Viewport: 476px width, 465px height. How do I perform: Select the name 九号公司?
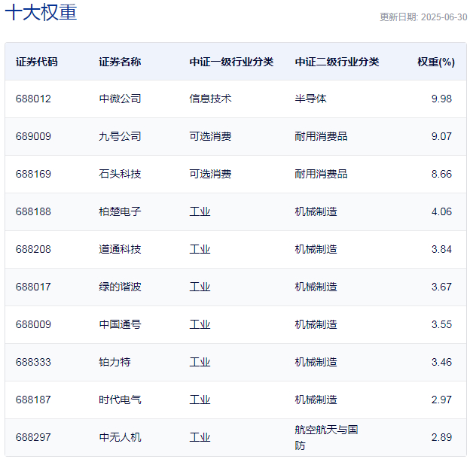click(x=120, y=136)
